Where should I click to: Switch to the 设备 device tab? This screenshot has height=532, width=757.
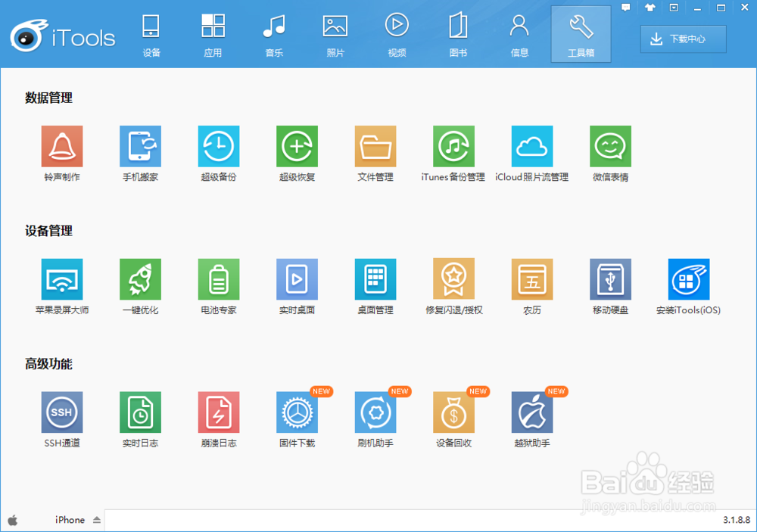tap(151, 35)
